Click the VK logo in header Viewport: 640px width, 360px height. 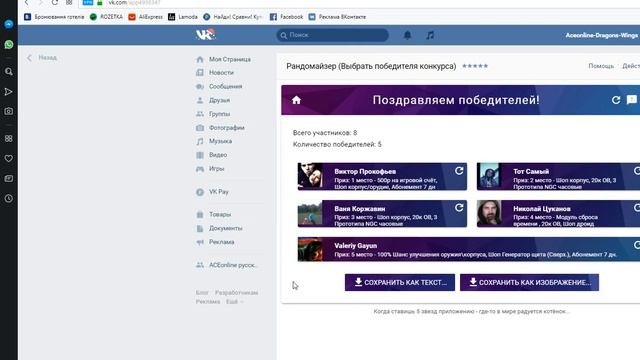205,35
